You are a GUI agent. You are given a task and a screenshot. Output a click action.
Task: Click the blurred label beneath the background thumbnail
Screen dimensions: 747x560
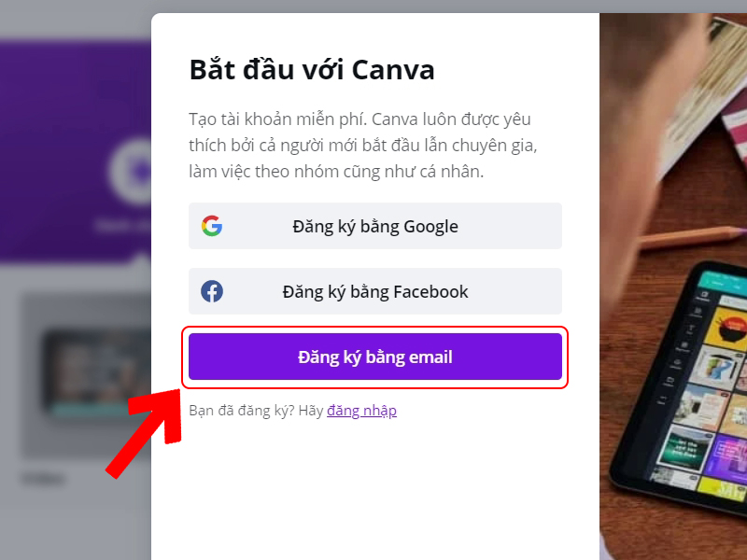pos(44,478)
